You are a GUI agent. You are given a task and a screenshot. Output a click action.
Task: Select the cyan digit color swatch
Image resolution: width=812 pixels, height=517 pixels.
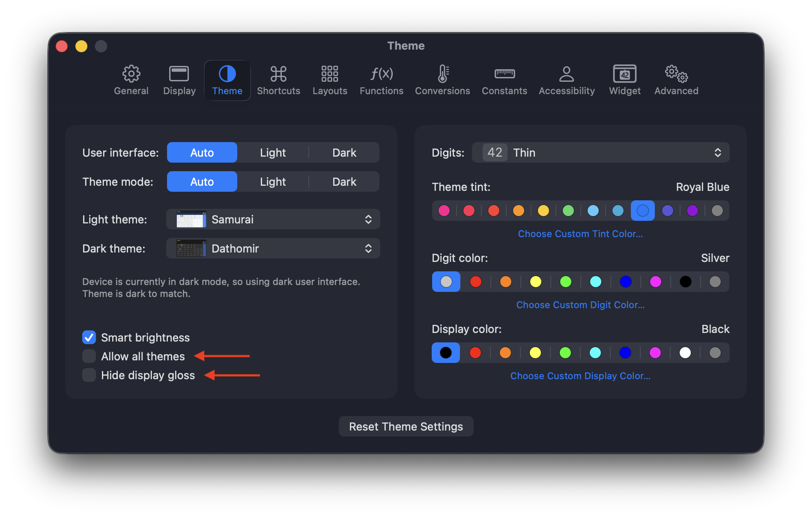click(x=596, y=282)
